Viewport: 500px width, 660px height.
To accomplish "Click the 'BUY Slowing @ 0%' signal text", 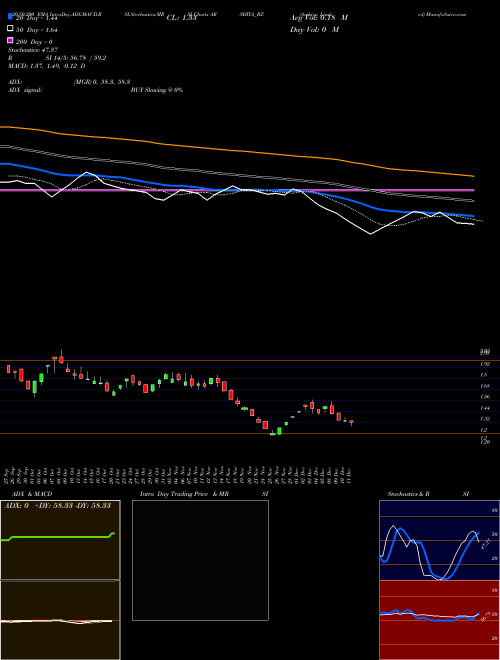I will pos(157,90).
